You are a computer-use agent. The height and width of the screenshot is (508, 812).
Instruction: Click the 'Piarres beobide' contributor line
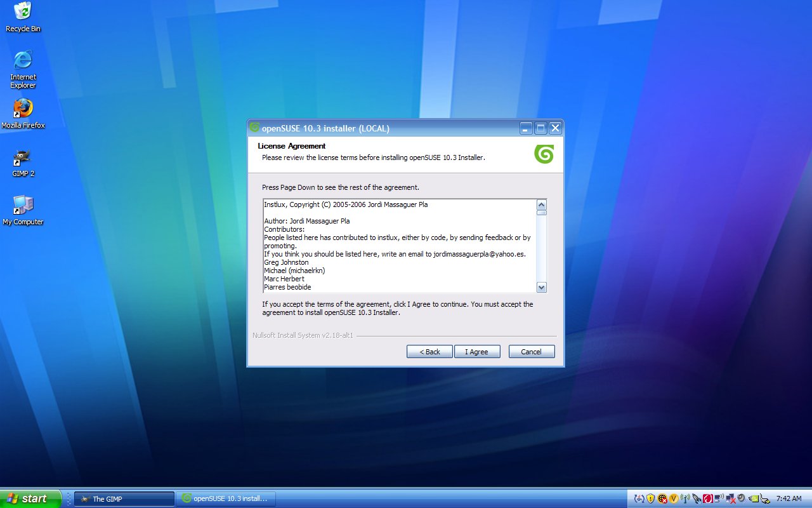(287, 287)
